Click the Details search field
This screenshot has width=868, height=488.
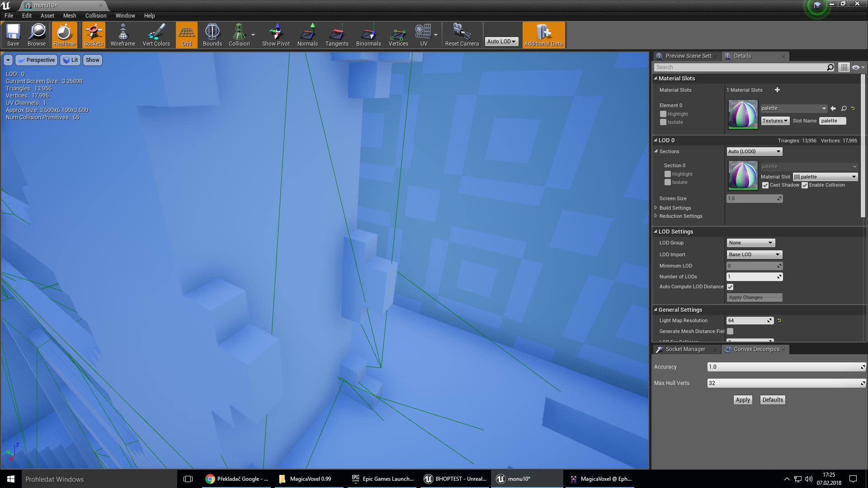coord(741,67)
